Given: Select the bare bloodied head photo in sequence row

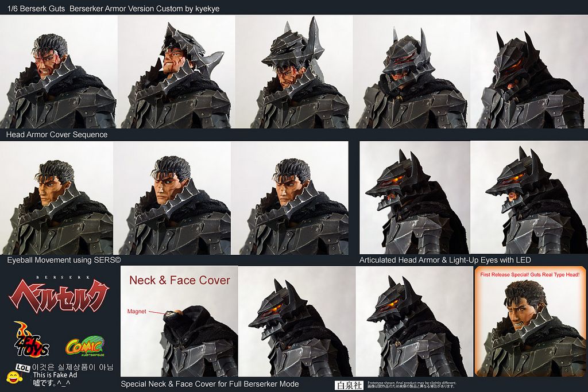Looking at the screenshot, I should 59,72.
